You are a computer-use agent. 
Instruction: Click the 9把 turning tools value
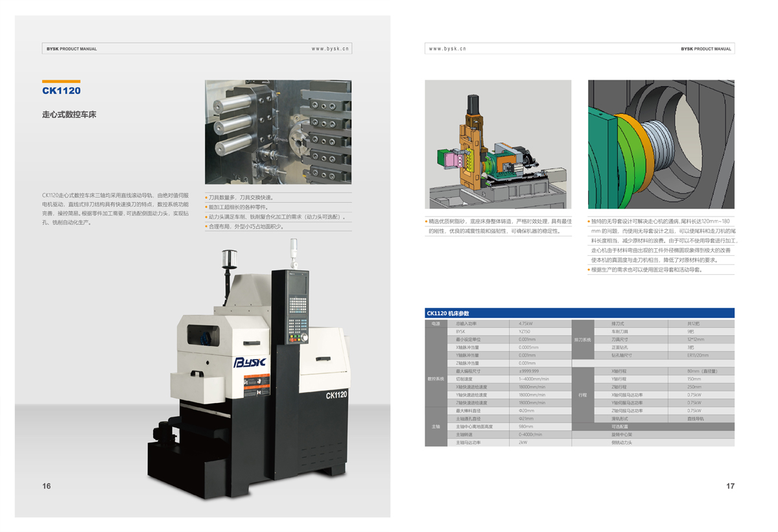[x=691, y=331]
